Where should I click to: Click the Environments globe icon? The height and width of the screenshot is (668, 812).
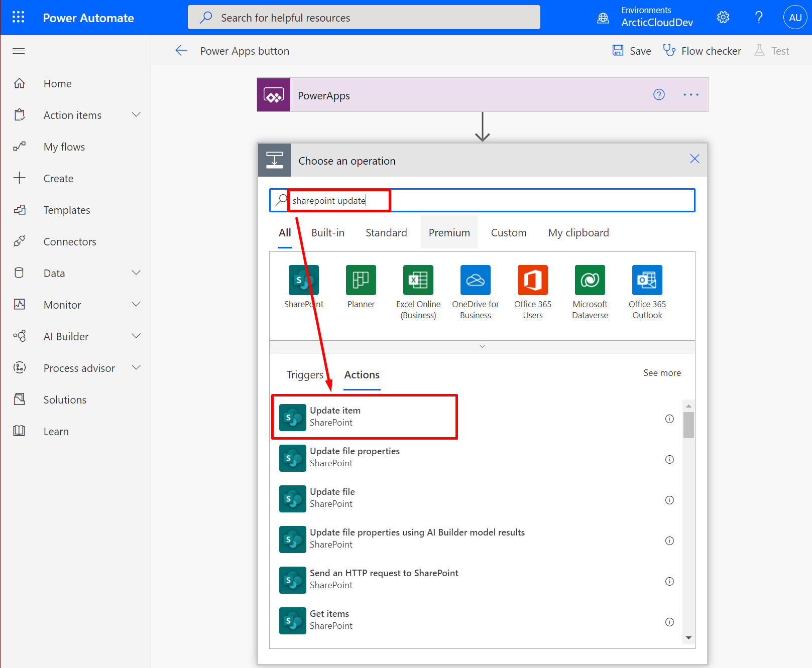pos(603,18)
